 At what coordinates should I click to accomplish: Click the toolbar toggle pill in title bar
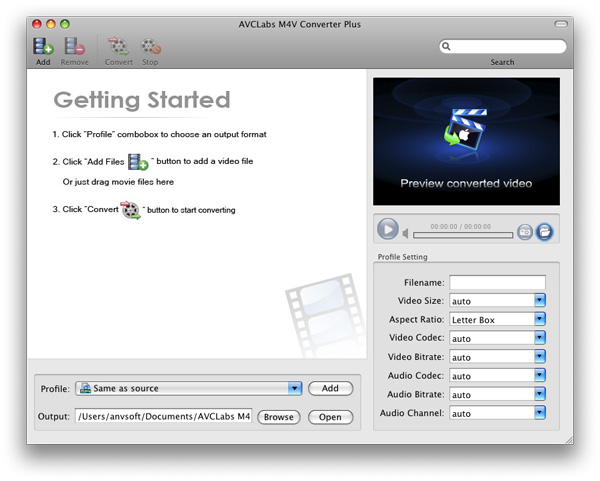pos(561,24)
